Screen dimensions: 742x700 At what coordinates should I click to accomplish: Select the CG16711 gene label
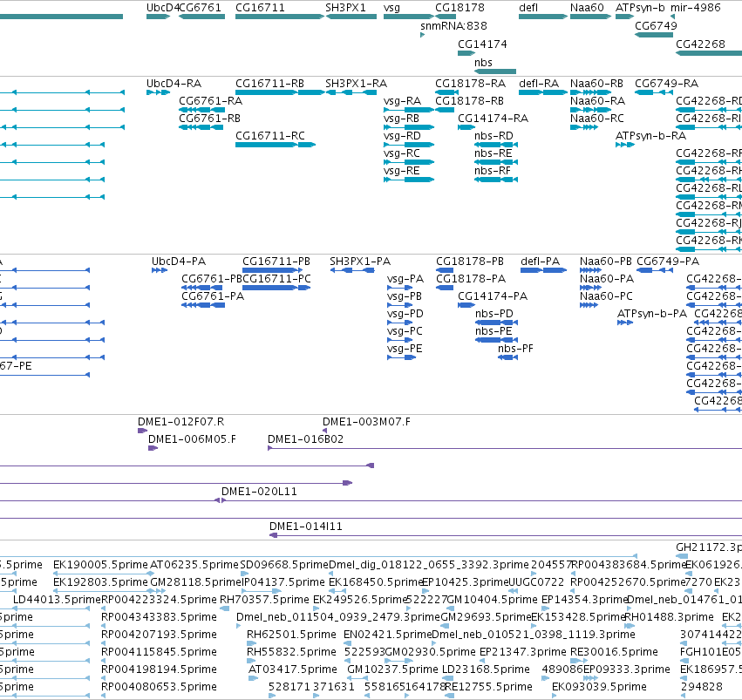tap(260, 8)
